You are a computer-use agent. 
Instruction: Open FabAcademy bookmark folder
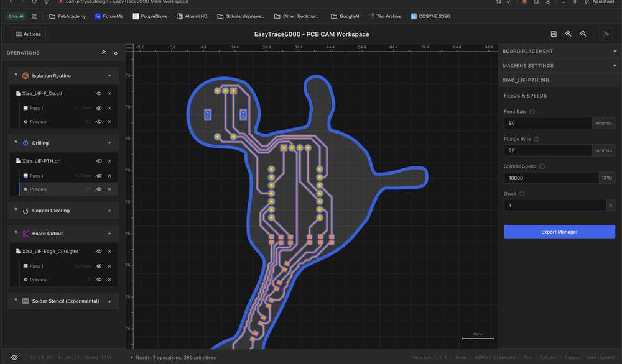[67, 16]
